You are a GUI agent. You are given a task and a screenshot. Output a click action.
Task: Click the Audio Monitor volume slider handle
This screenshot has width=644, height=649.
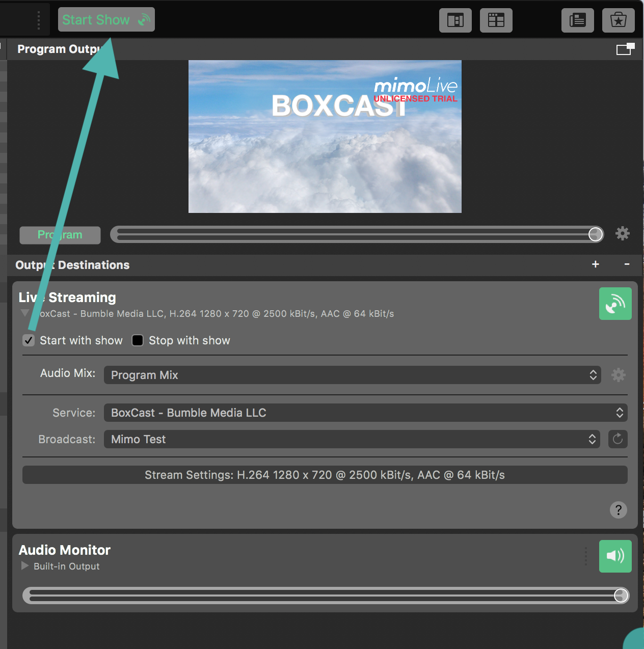pos(621,596)
